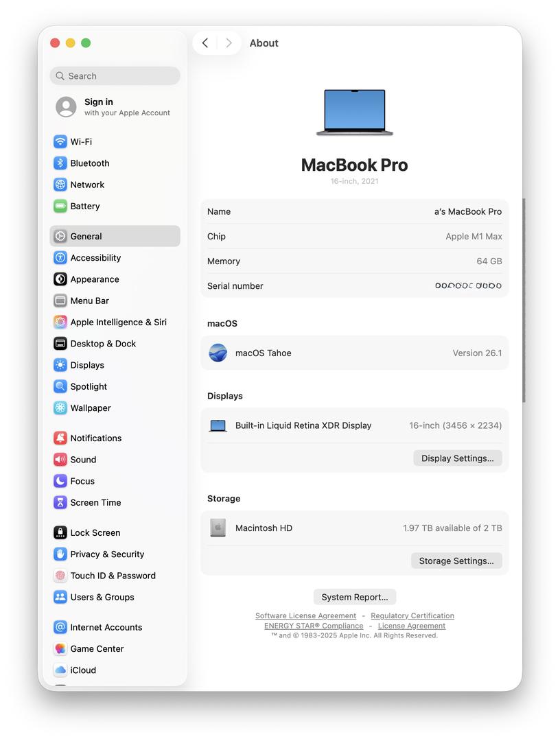
Task: Click the Screen Time hourglass icon
Action: click(60, 503)
